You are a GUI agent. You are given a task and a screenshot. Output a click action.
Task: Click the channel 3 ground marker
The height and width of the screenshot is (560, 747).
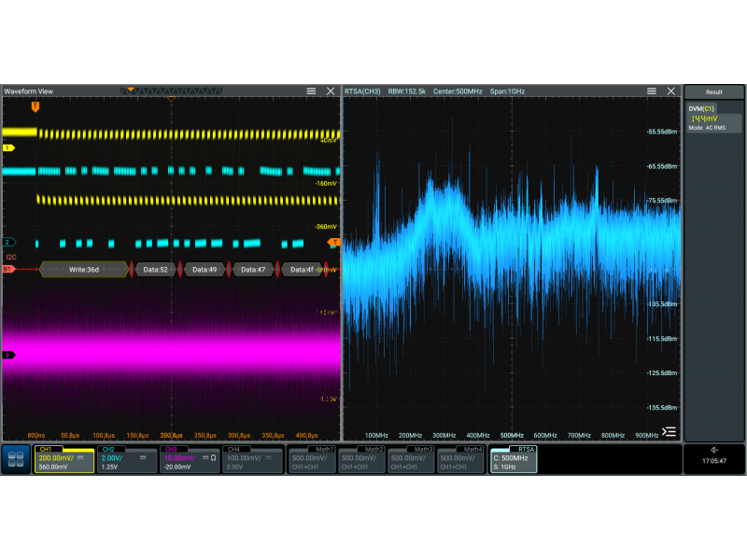tap(8, 355)
